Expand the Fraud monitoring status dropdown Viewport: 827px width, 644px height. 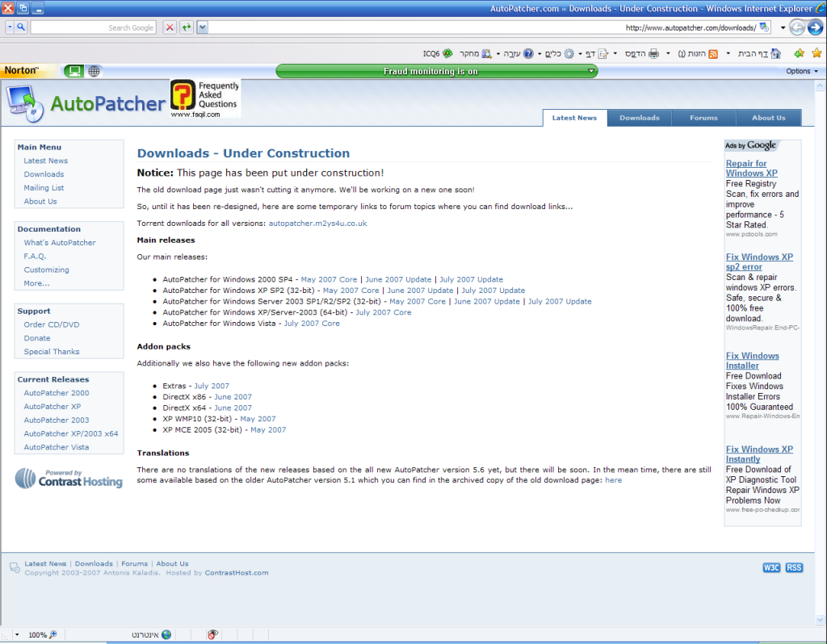(x=591, y=71)
